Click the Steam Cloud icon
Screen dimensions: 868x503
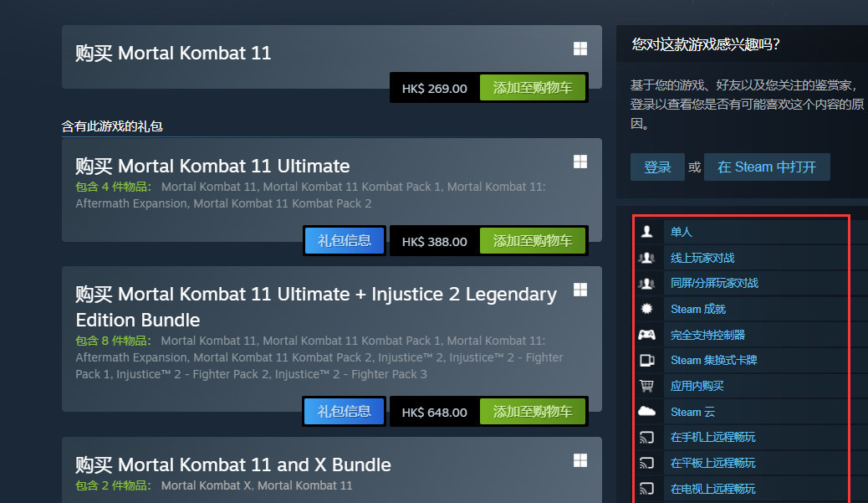[646, 412]
